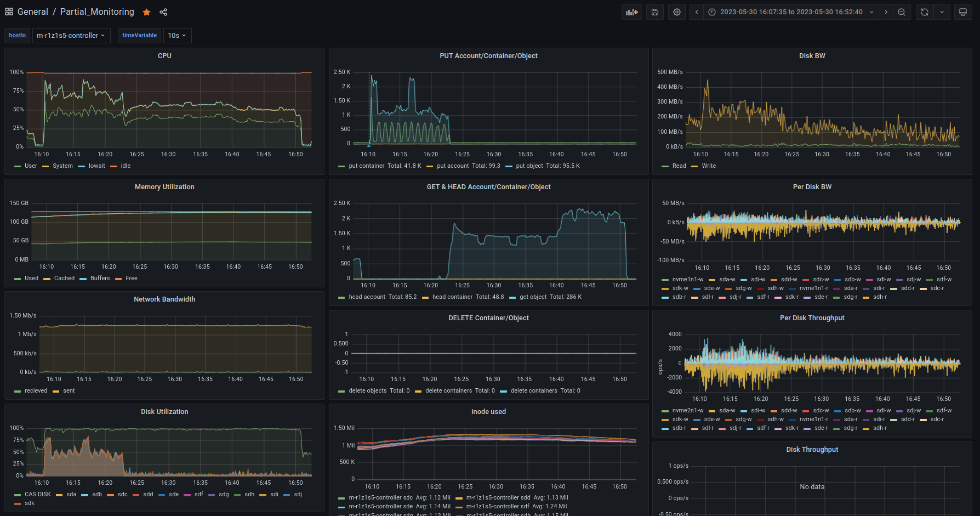Open the refresh interval dropdown arrow
Image resolution: width=980 pixels, height=516 pixels.
click(942, 12)
